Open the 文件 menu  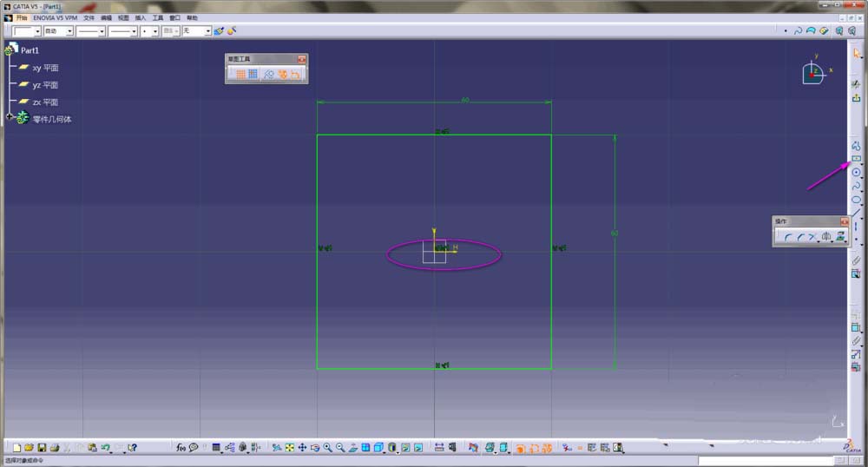point(89,18)
